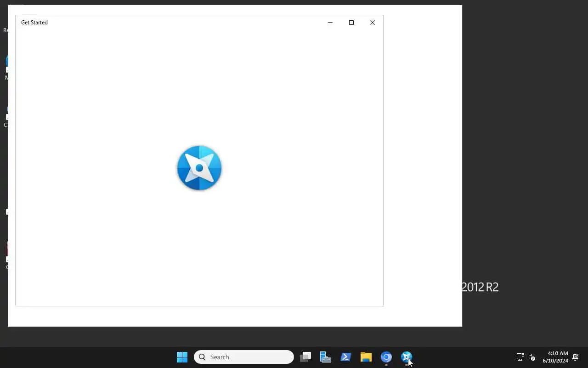Maximize the Get Started window

pos(351,23)
